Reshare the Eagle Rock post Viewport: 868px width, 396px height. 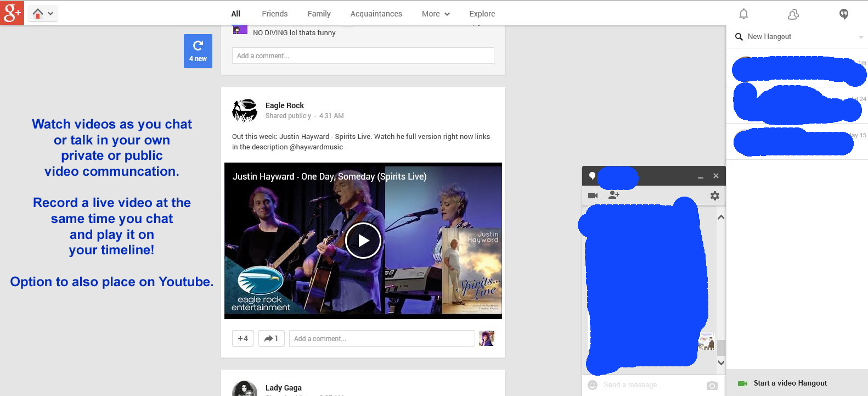coord(271,338)
